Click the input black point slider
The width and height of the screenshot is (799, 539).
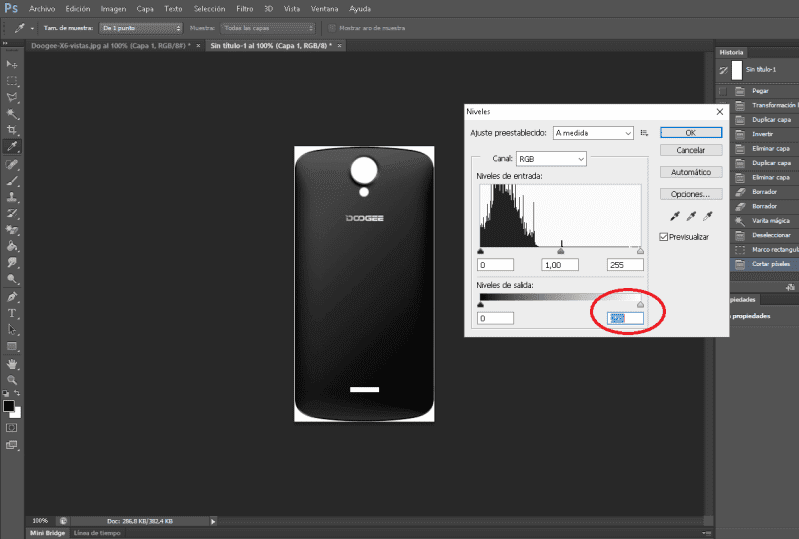[480, 251]
